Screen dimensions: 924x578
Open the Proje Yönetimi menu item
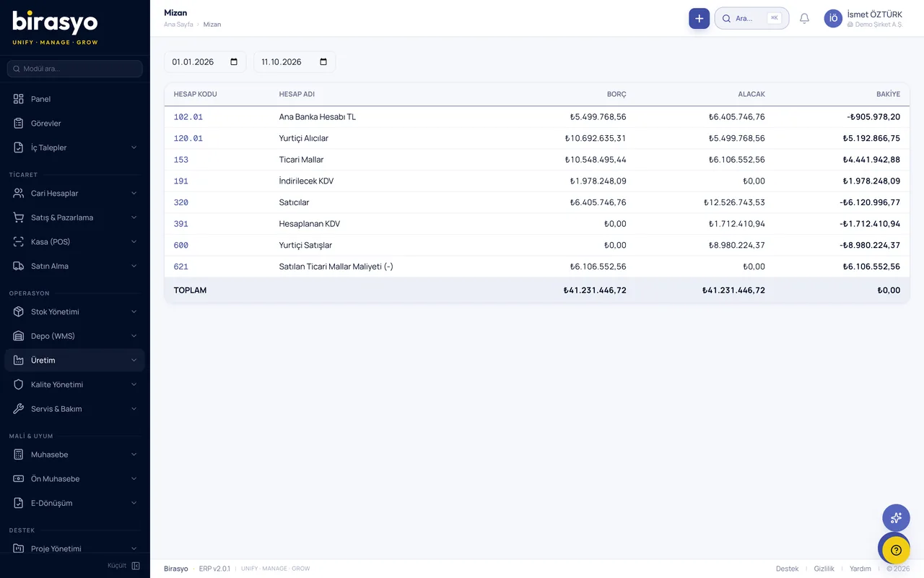click(75, 549)
